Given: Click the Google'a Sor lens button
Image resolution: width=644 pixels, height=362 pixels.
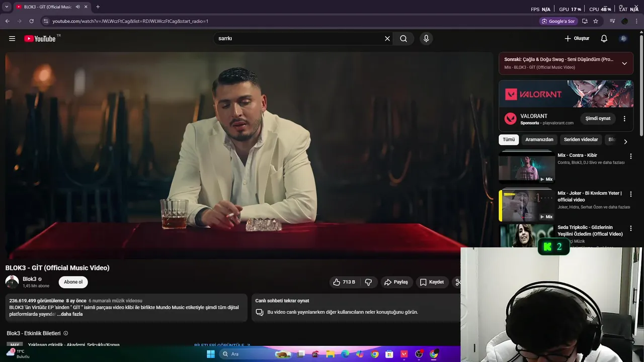Looking at the screenshot, I should [558, 21].
